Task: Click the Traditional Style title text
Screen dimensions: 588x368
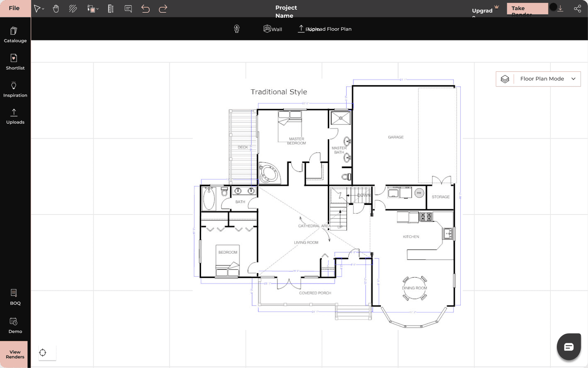Action: tap(279, 92)
